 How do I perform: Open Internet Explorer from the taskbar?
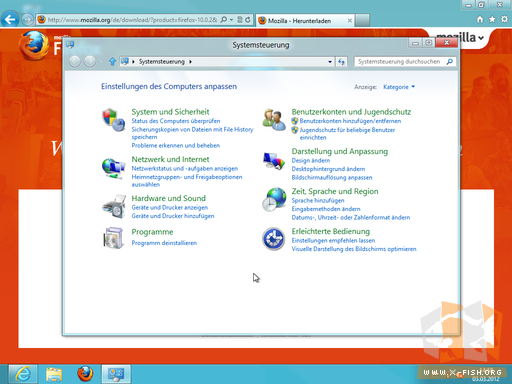[x=23, y=374]
